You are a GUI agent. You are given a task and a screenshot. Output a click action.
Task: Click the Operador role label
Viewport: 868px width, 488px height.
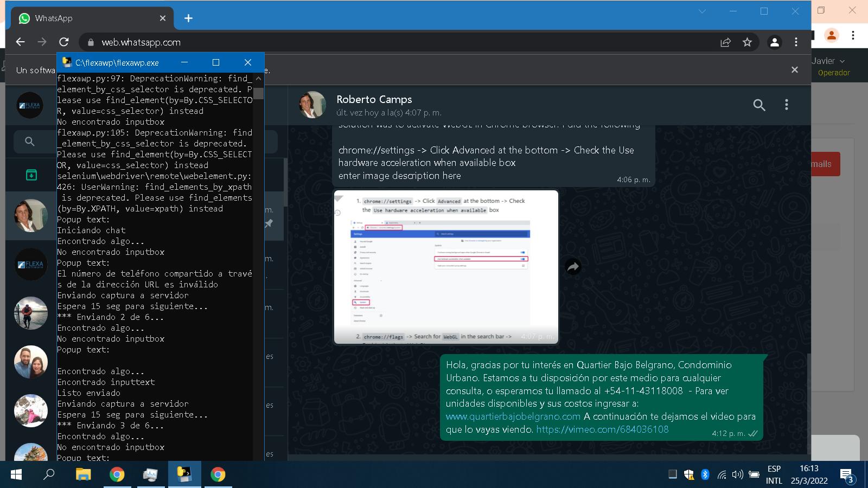pos(834,73)
